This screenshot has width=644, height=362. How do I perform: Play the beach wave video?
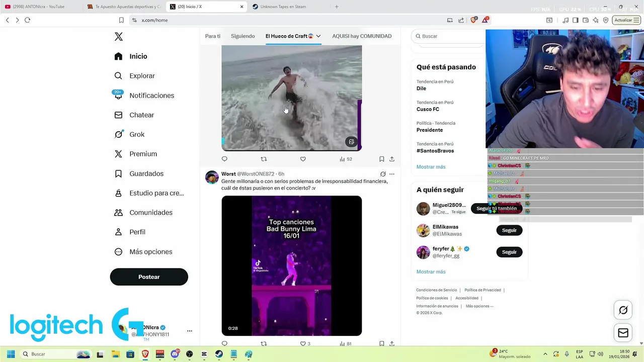[x=291, y=98]
